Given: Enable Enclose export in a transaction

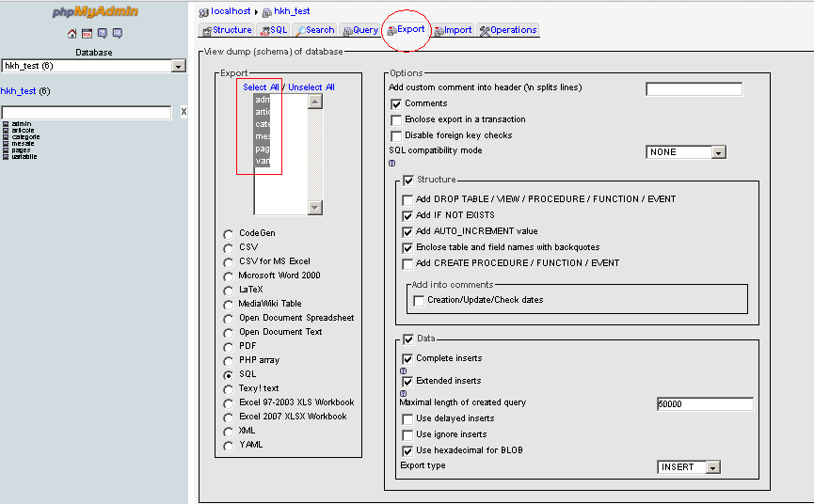Looking at the screenshot, I should coord(396,120).
